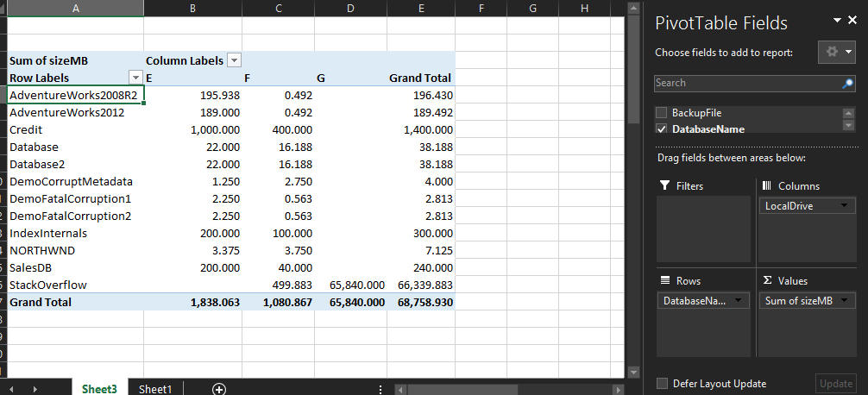Click the field list scroll down arrow
Screen dimensions: 868x395
pos(847,126)
